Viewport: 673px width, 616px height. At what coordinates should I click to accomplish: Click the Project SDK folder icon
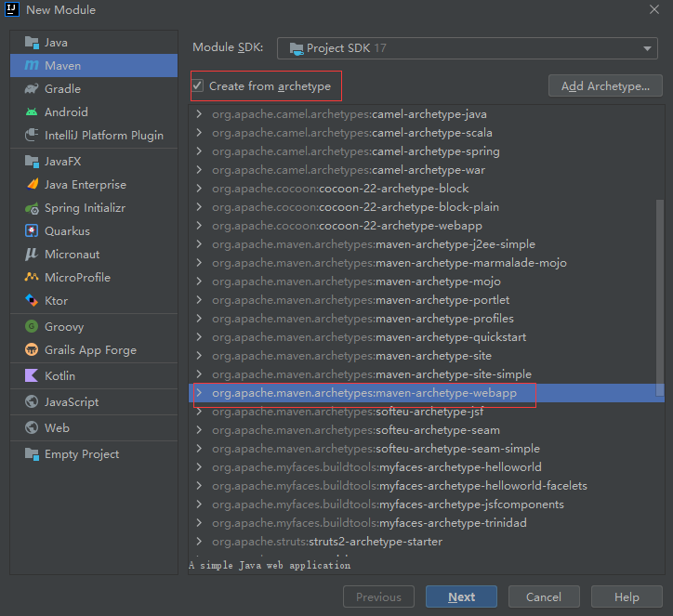click(x=297, y=48)
